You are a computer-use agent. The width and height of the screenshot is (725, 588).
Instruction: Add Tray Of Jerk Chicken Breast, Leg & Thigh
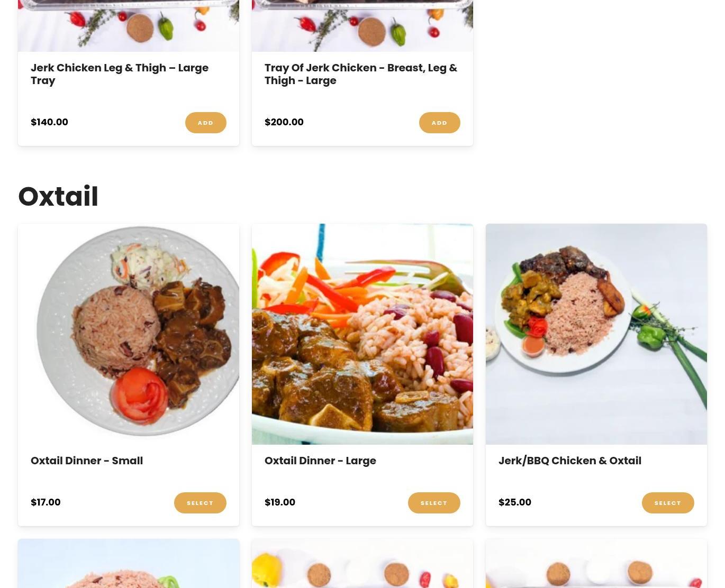(x=439, y=123)
